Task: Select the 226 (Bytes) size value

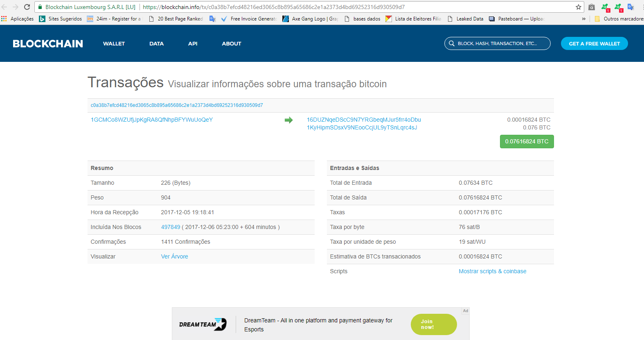Action: click(x=176, y=183)
